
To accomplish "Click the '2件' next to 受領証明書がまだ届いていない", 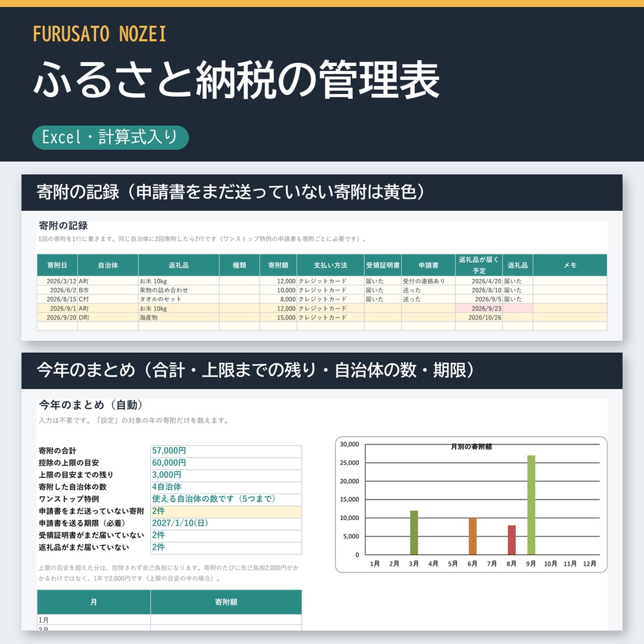I will [226, 535].
